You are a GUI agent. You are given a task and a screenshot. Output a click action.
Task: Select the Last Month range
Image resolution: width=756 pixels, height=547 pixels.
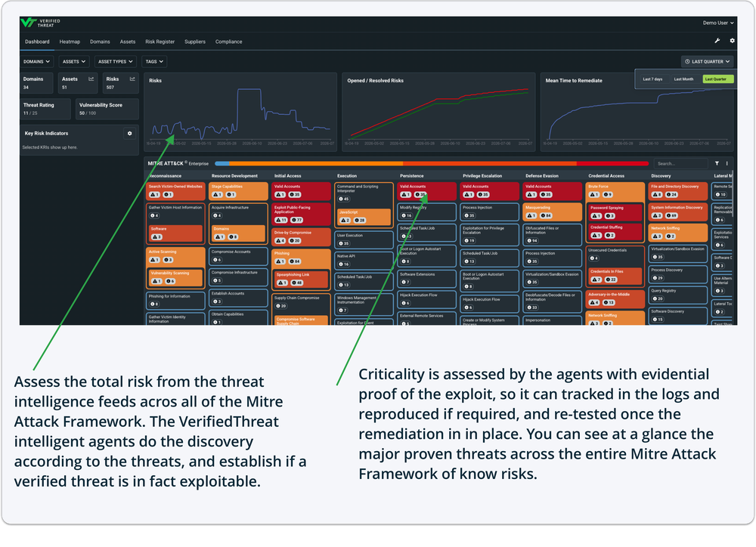pos(683,79)
